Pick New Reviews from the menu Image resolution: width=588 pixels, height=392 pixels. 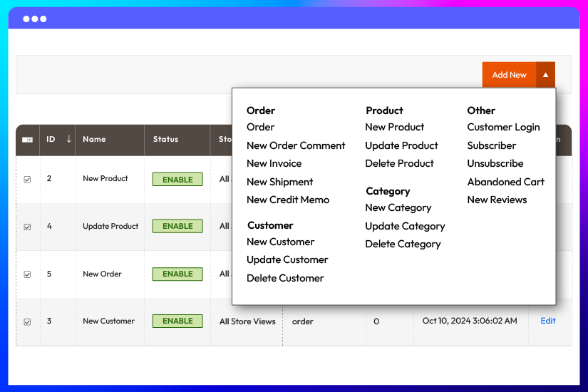(x=497, y=200)
